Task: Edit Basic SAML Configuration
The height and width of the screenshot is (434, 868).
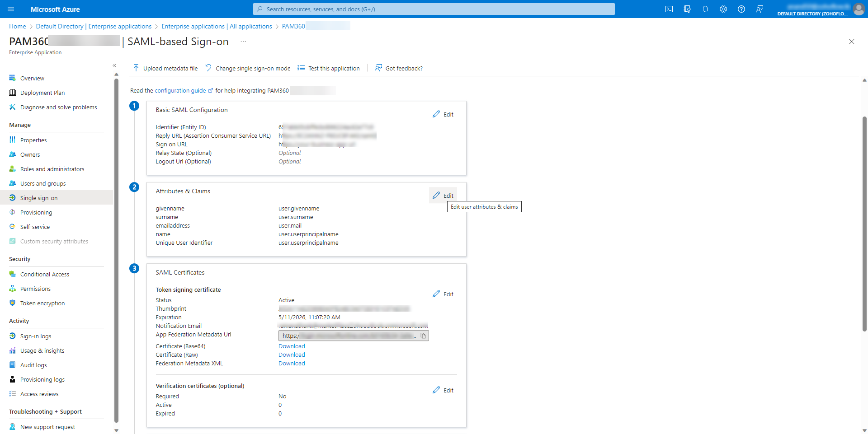Action: coord(443,114)
